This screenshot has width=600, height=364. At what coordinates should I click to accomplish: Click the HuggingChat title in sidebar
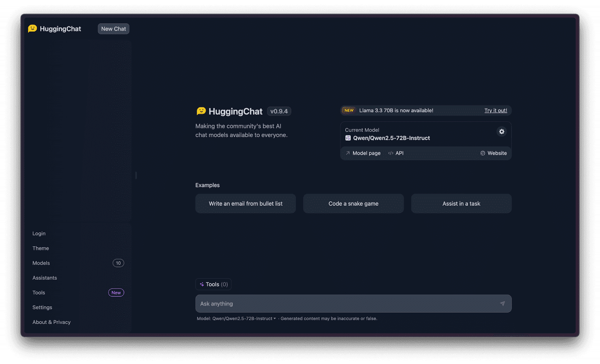coord(60,29)
